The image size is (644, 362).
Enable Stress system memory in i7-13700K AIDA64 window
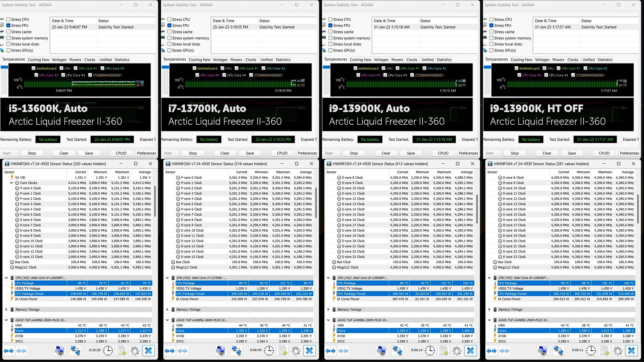(x=169, y=38)
